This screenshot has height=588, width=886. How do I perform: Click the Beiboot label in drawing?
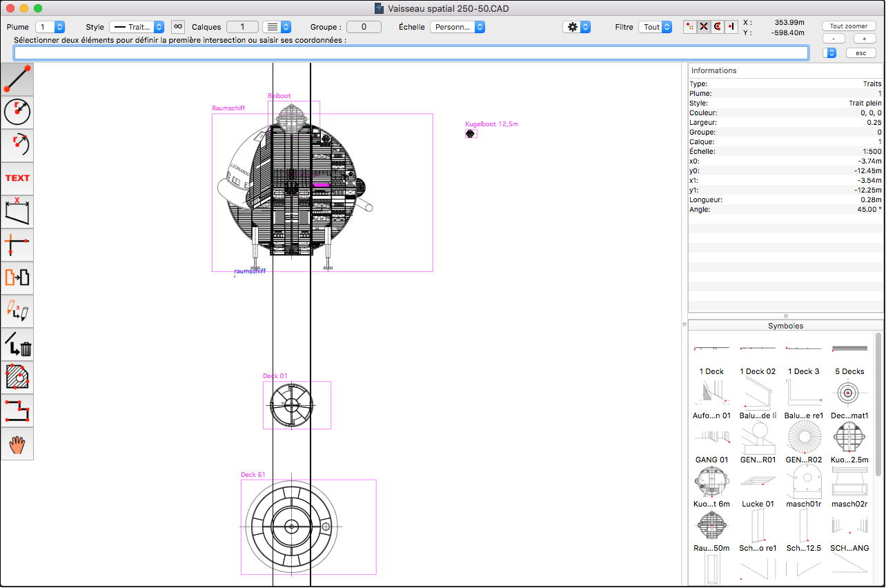pyautogui.click(x=279, y=96)
